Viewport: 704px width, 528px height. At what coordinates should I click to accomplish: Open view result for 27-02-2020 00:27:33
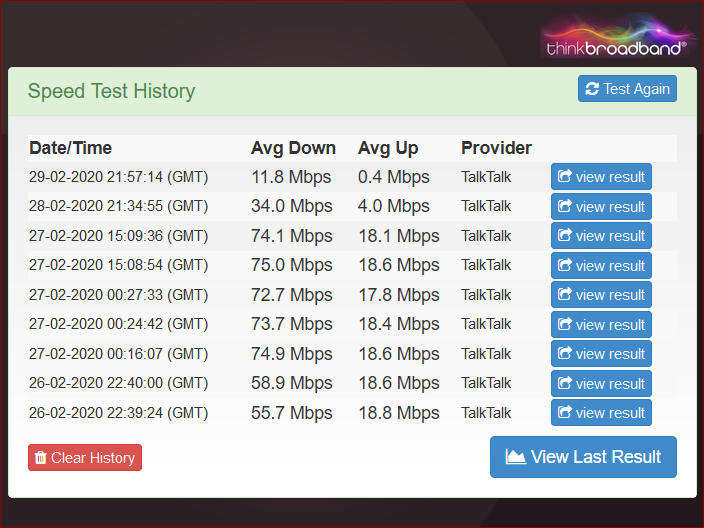click(601, 295)
